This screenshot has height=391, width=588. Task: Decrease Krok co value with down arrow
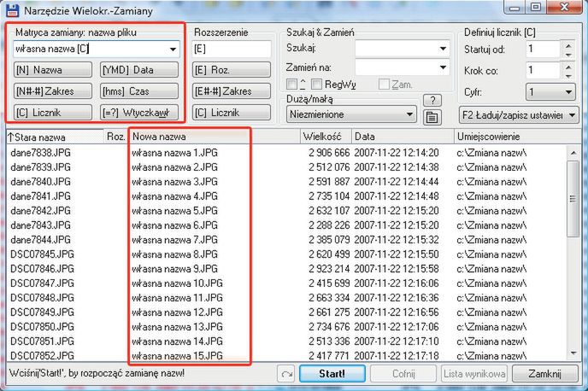point(568,76)
